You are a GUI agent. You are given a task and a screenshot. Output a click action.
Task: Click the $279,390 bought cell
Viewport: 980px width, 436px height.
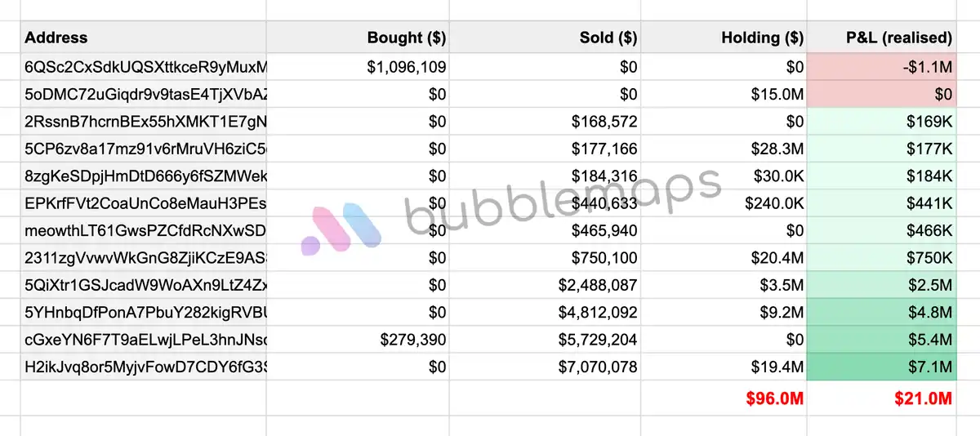point(358,340)
